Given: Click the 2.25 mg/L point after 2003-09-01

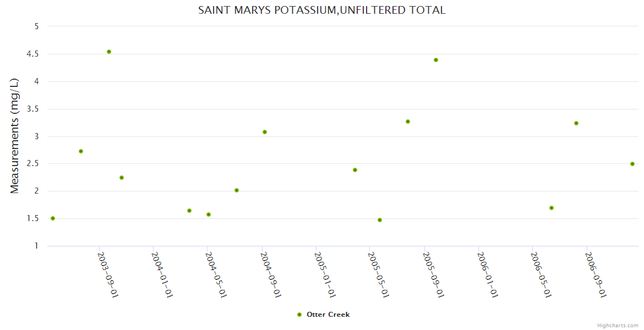Looking at the screenshot, I should click(x=122, y=178).
